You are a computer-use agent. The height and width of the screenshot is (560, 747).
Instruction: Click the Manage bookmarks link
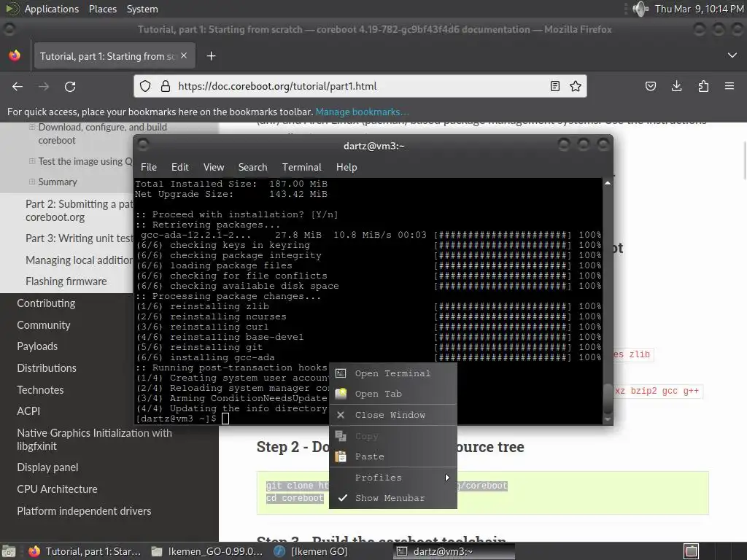point(362,112)
